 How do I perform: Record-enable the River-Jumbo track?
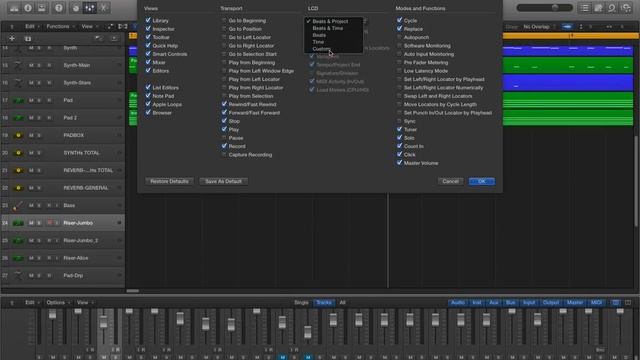point(49,223)
